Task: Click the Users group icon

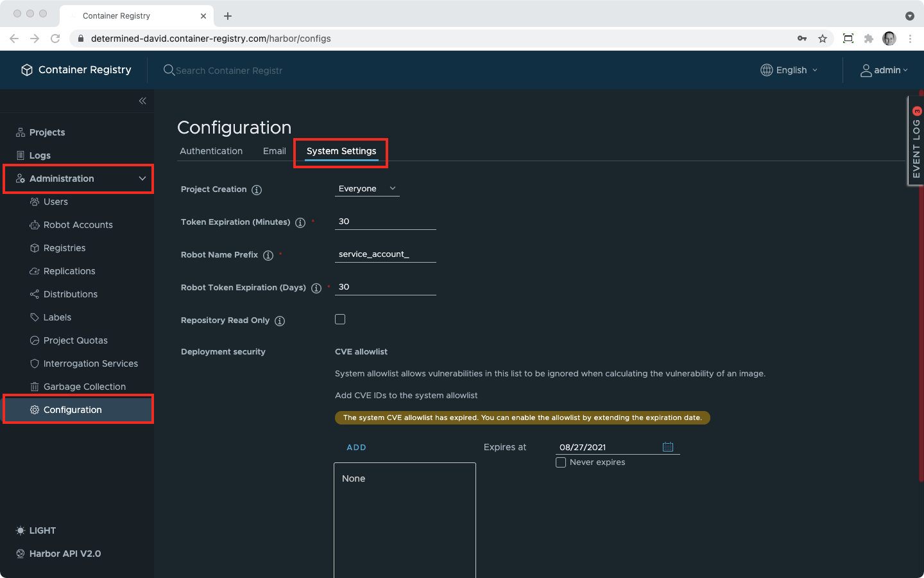Action: tap(35, 202)
